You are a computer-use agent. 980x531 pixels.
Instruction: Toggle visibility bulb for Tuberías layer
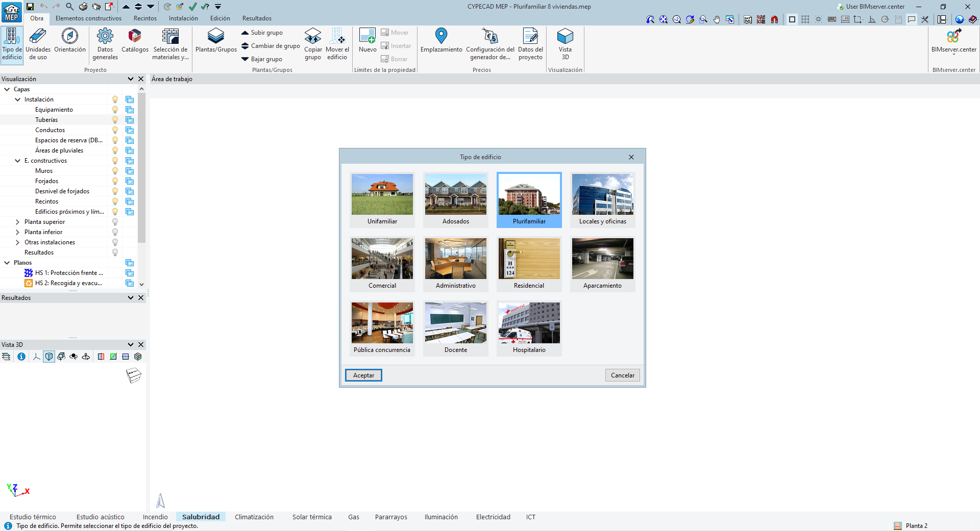(115, 120)
